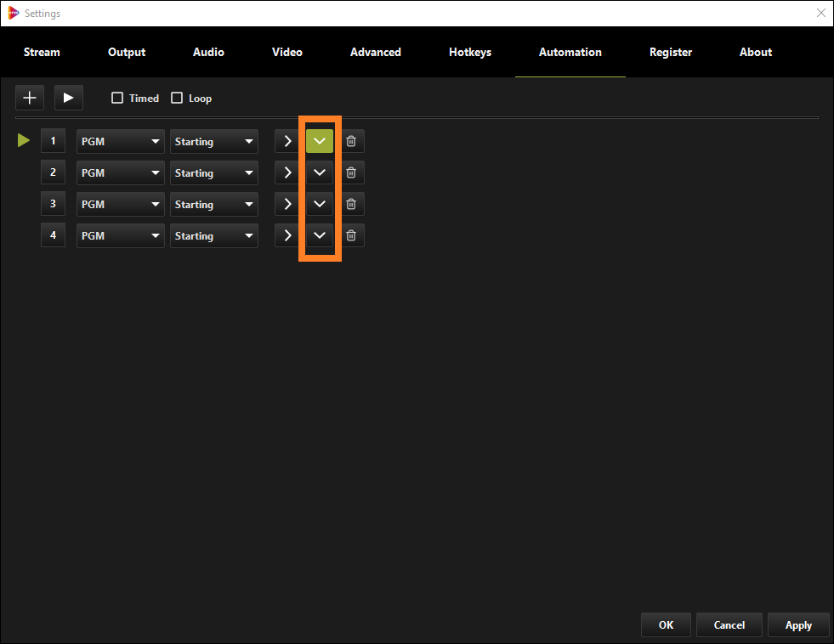
Task: Click the right chevron in row 4
Action: point(287,235)
